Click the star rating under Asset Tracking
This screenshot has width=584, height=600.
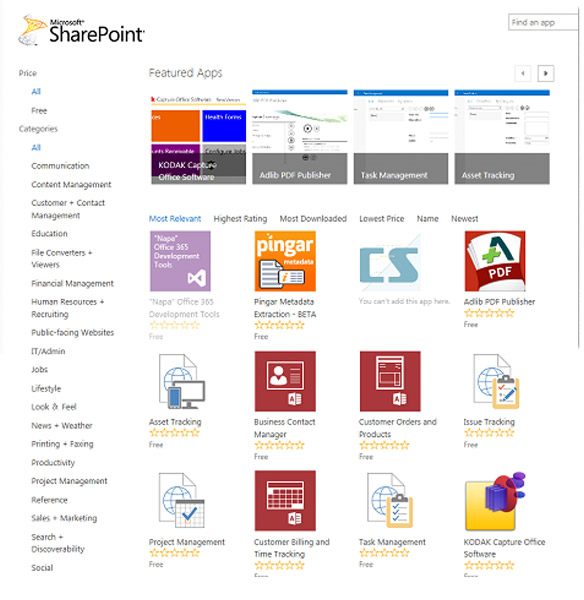175,433
